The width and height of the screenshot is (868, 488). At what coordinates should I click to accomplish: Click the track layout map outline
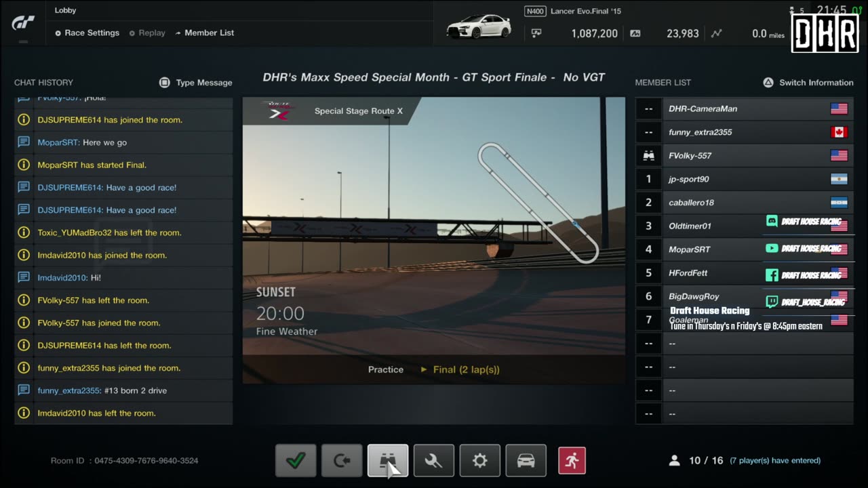(538, 203)
